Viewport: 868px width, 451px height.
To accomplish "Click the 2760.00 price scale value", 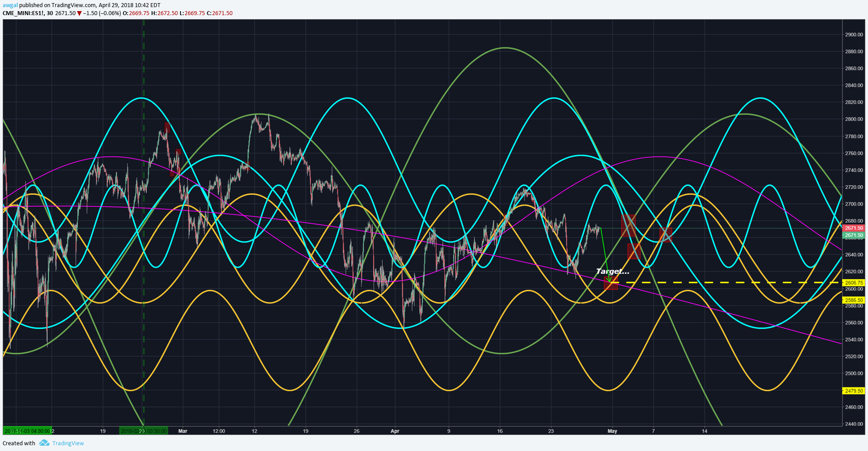I will (854, 153).
